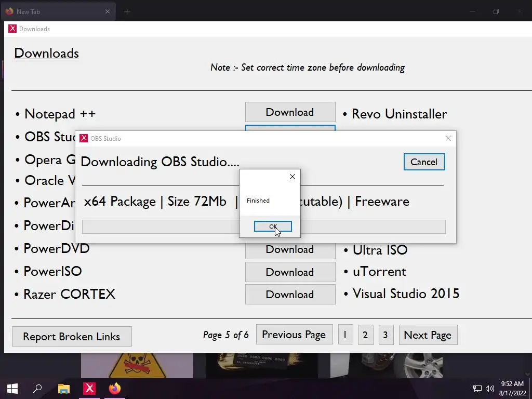The width and height of the screenshot is (532, 399).
Task: Download Notepad ++
Action: [290, 112]
